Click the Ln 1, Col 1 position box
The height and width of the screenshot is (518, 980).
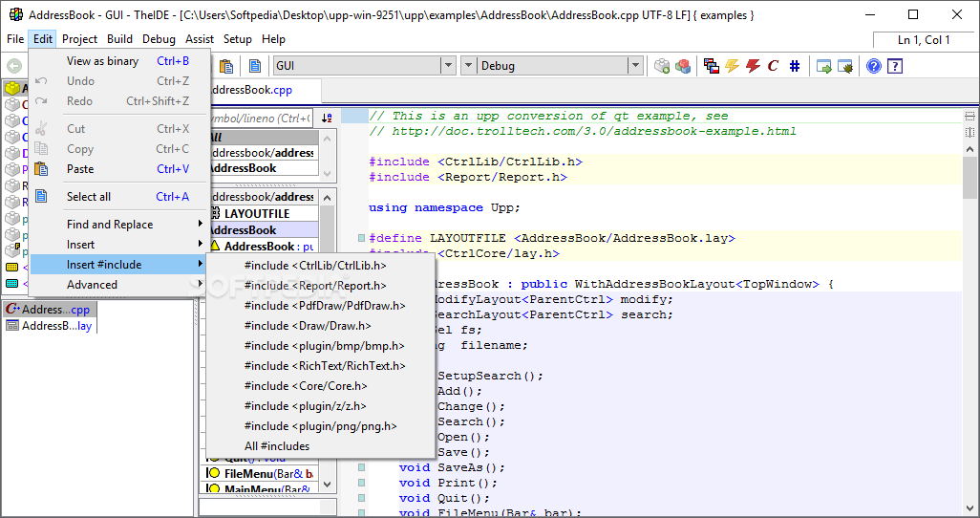924,39
